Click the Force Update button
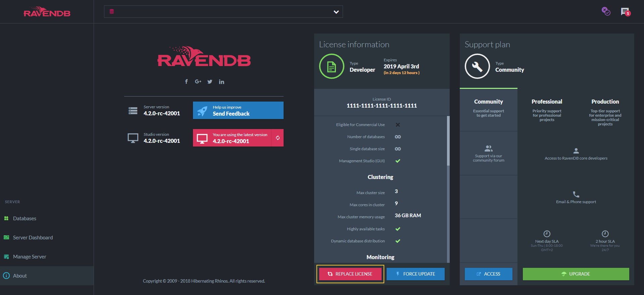This screenshot has width=644, height=295. point(415,274)
